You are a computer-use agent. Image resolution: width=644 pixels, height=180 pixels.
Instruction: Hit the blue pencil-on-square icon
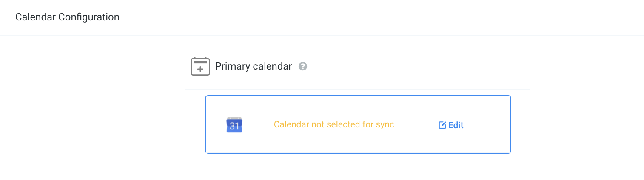click(442, 125)
